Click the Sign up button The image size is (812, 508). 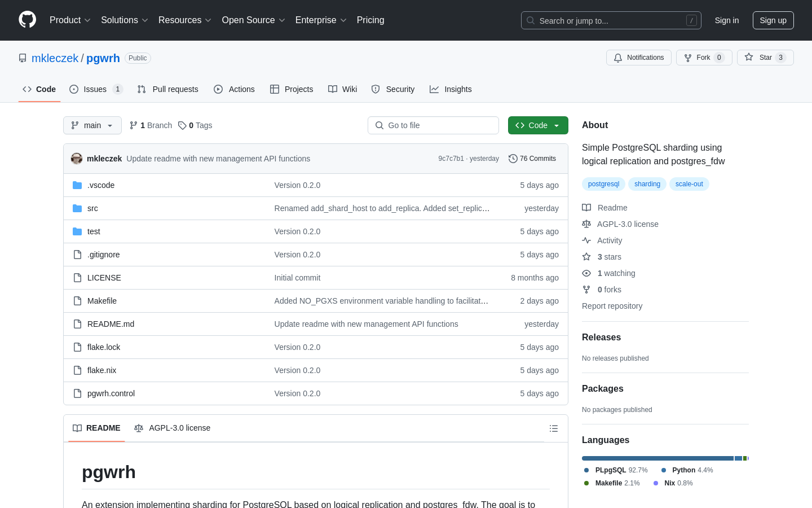coord(773,20)
